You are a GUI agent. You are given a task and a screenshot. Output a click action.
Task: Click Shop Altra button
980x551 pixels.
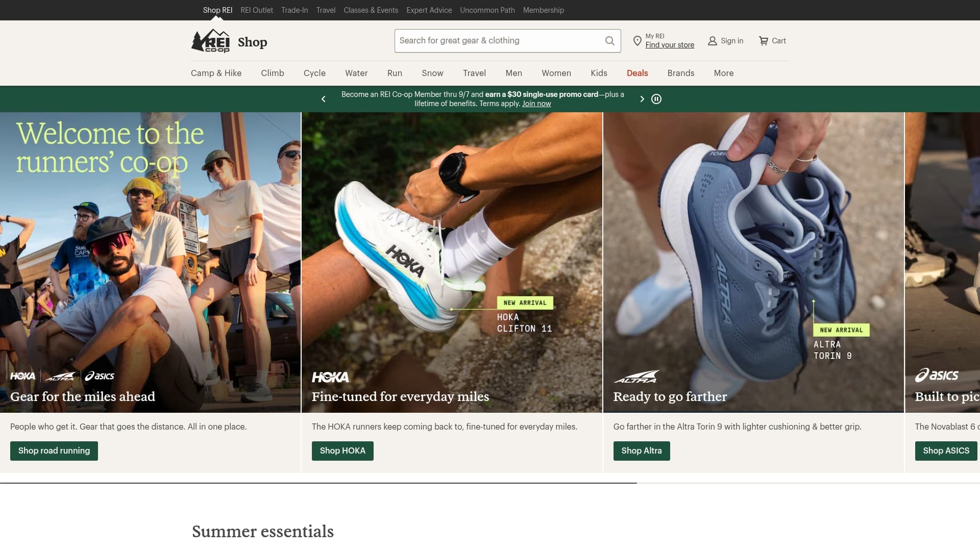point(642,451)
